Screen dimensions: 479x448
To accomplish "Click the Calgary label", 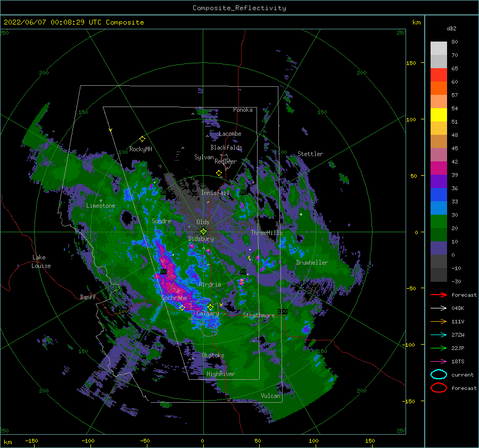I will [x=208, y=313].
